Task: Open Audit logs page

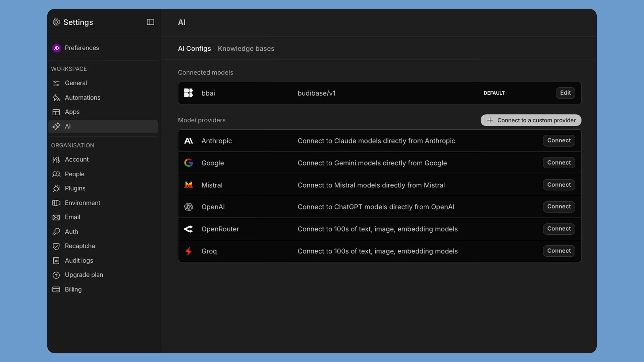Action: [79, 260]
